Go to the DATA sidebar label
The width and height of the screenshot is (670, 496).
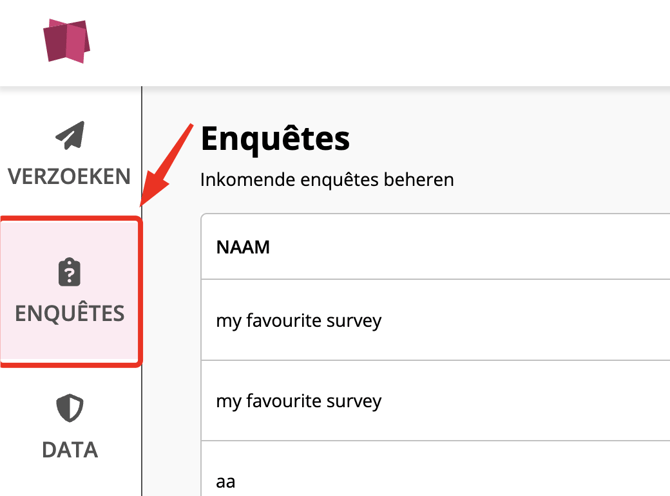click(69, 450)
